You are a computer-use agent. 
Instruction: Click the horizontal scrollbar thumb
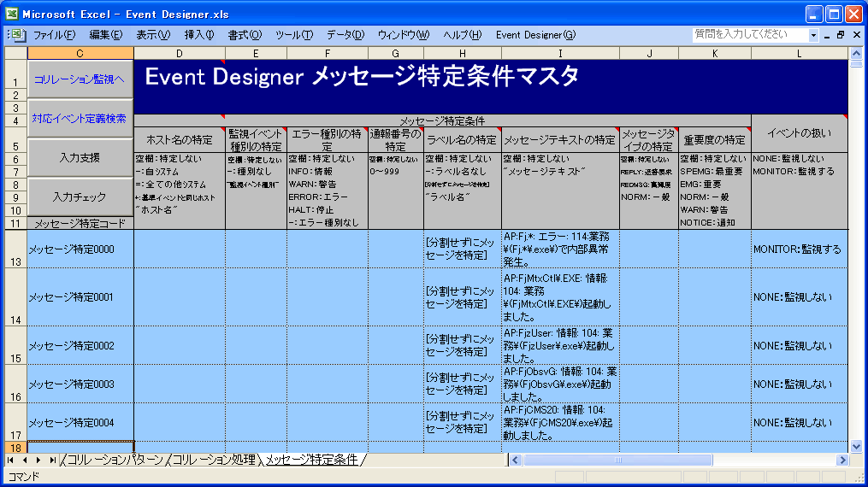point(617,460)
